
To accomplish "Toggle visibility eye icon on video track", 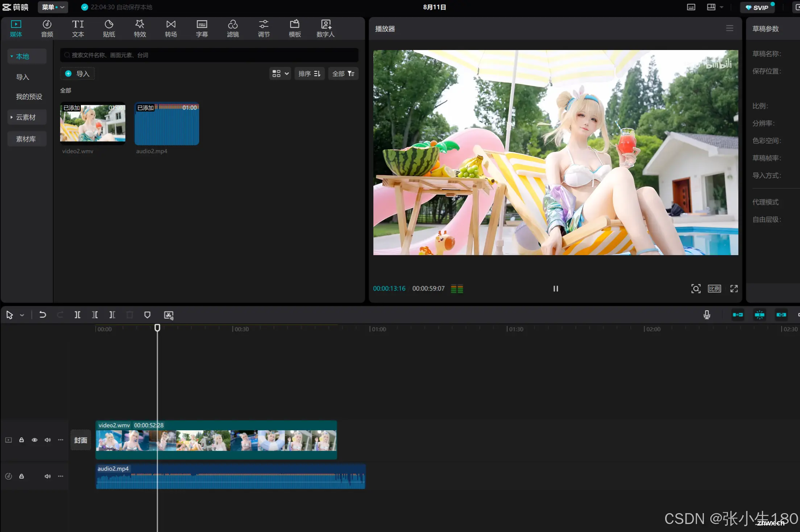I will click(x=34, y=440).
